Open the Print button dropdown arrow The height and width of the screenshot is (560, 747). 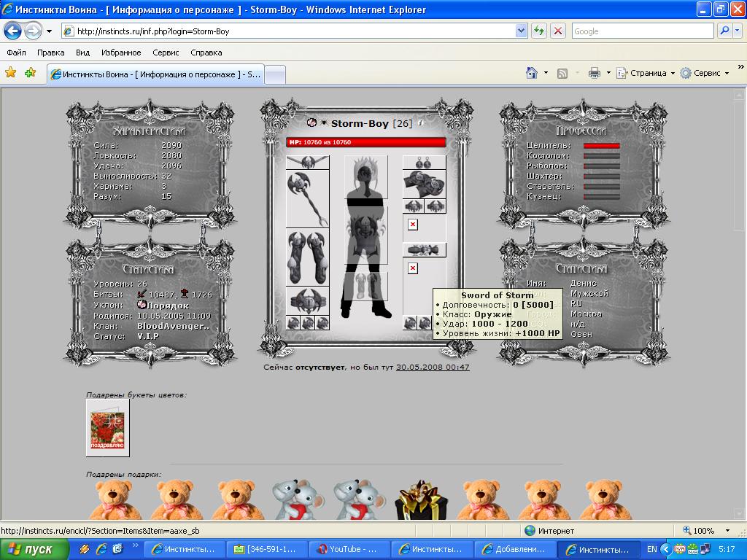tap(608, 74)
